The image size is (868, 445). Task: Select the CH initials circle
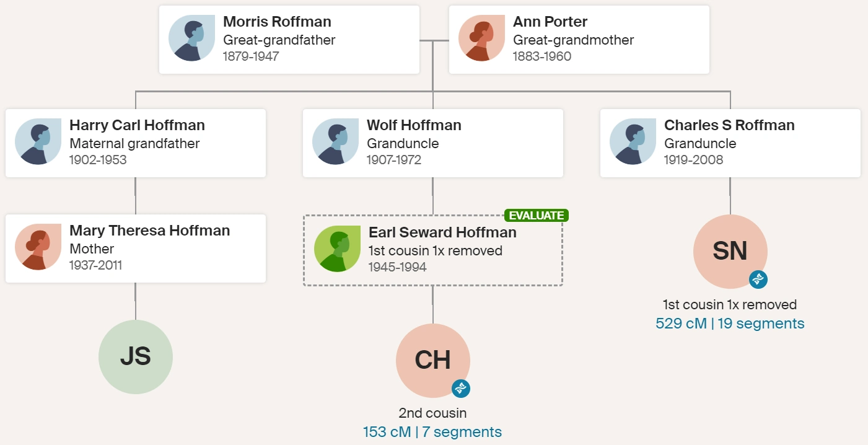click(433, 361)
